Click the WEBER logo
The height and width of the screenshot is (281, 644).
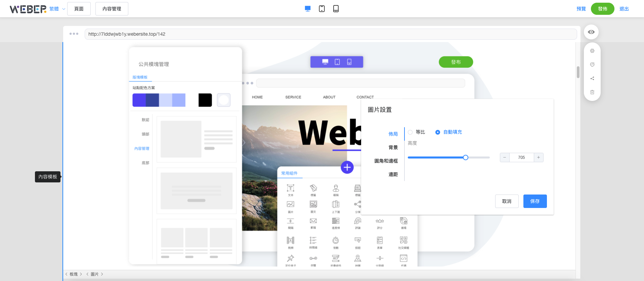28,9
